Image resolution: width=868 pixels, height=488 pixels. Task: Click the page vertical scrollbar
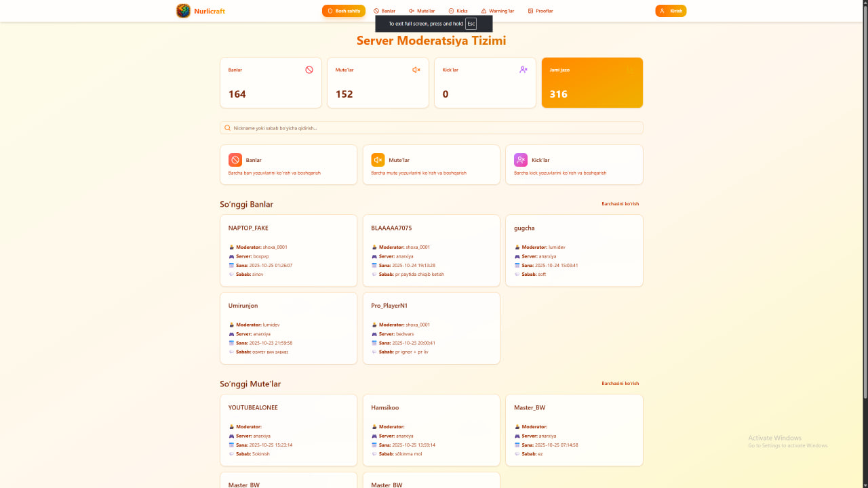coord(864,203)
